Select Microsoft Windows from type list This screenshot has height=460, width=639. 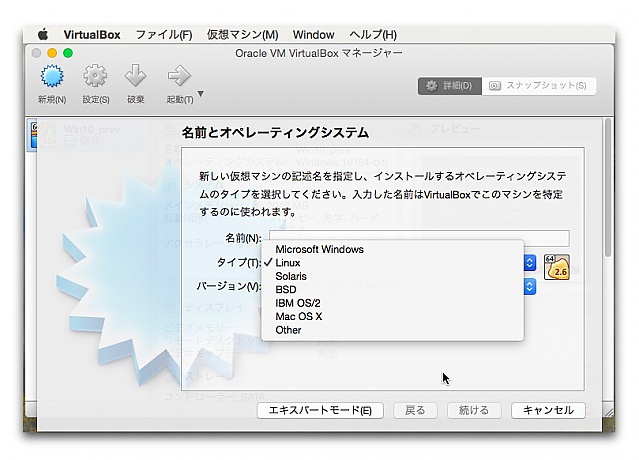point(319,249)
